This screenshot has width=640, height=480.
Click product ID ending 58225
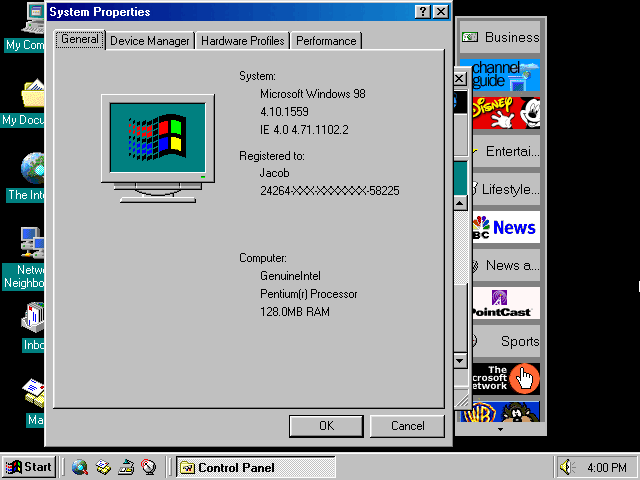click(330, 191)
